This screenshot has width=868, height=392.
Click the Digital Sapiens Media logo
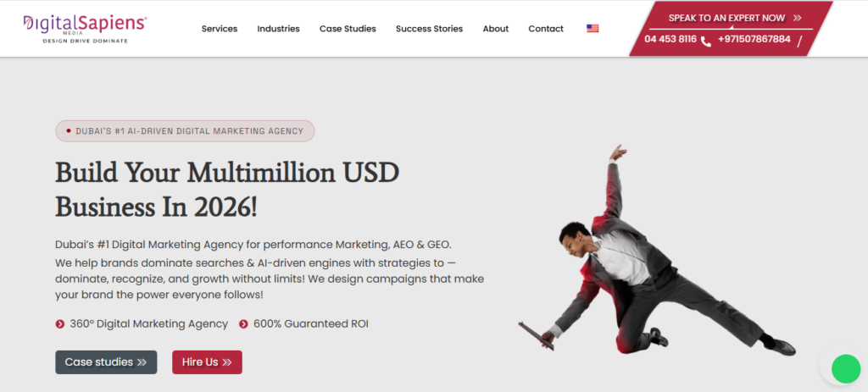click(x=85, y=29)
